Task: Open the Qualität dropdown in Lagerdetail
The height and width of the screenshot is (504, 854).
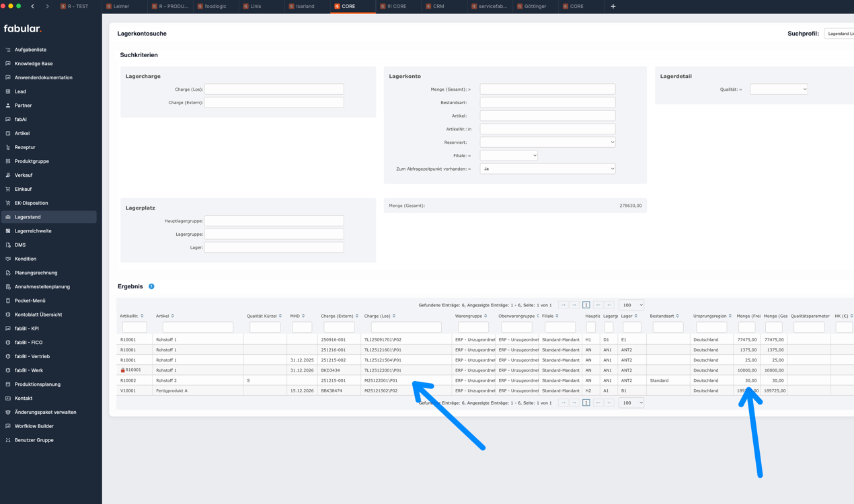Action: (778, 89)
